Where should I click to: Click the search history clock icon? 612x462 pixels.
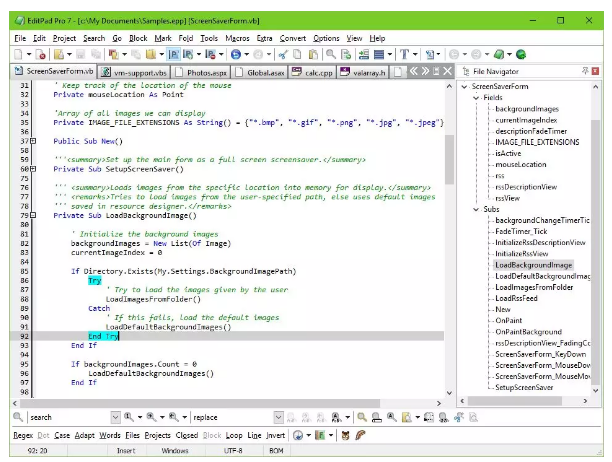click(x=298, y=435)
